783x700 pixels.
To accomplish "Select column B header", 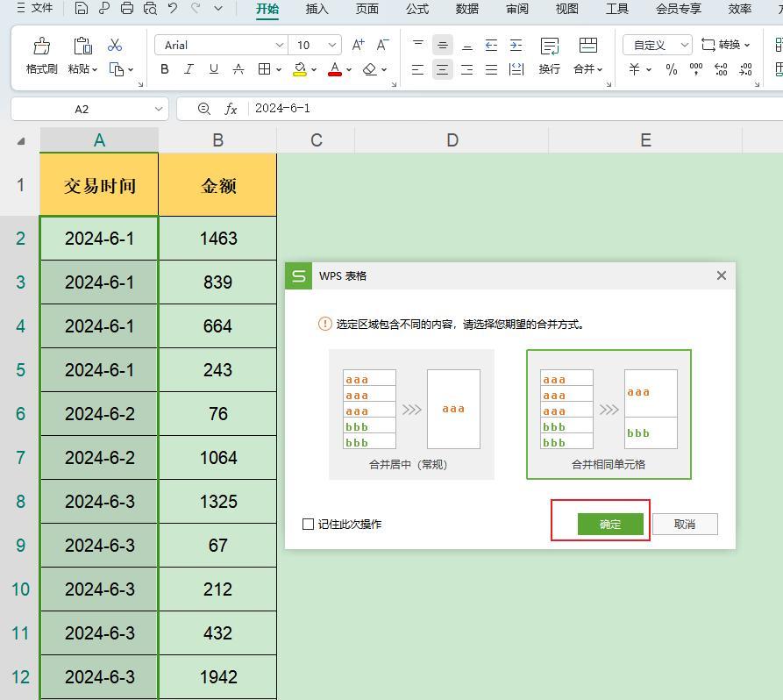I will pyautogui.click(x=217, y=139).
